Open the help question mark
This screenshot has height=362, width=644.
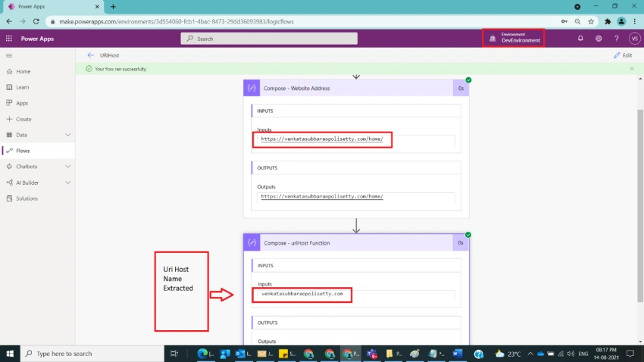click(617, 39)
